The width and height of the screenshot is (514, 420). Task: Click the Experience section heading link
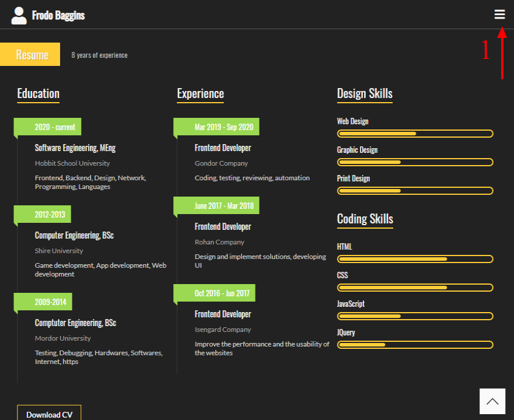(200, 93)
